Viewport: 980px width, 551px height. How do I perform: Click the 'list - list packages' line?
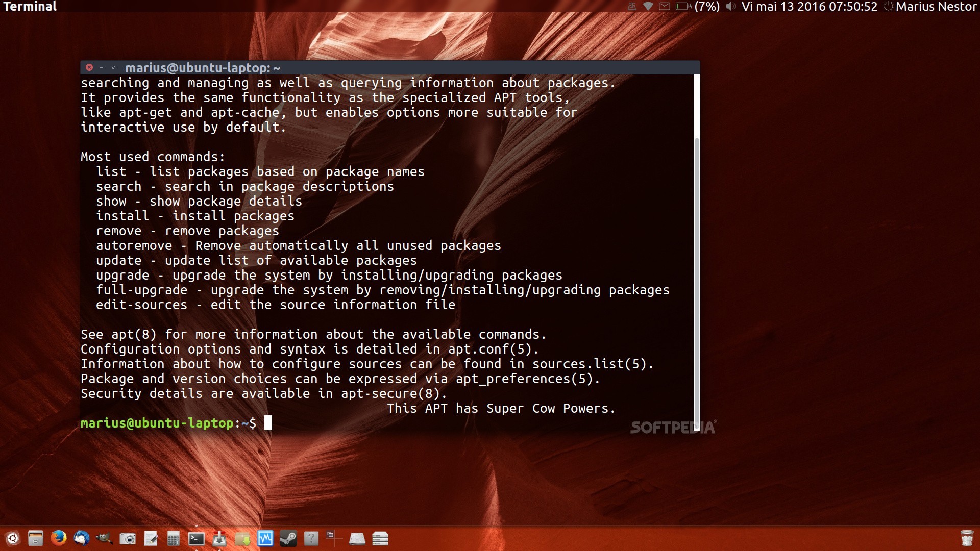pos(260,171)
